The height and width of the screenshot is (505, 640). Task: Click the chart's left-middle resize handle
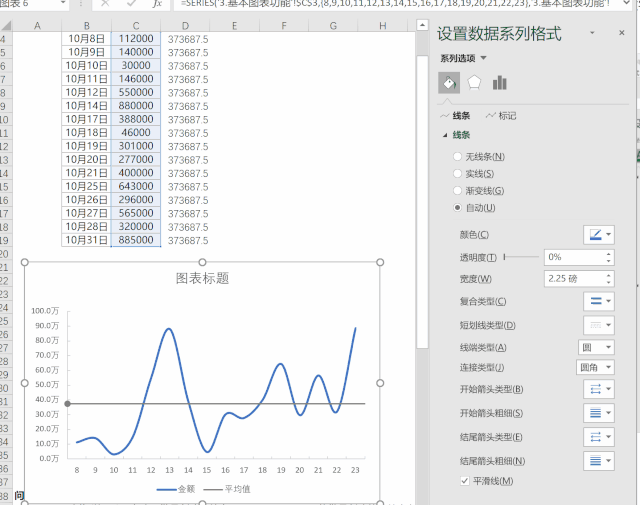[x=24, y=383]
